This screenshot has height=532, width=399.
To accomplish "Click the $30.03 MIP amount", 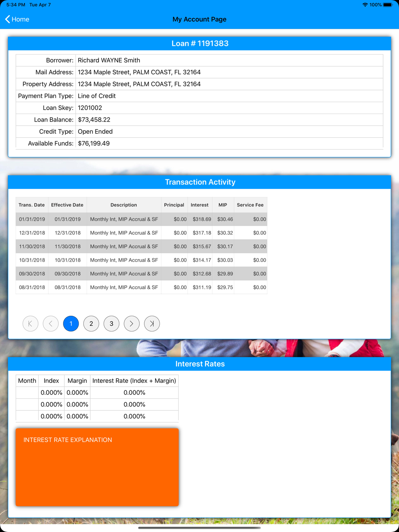I will tap(225, 260).
